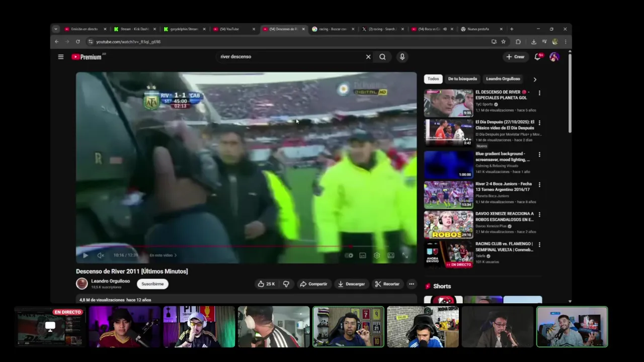Open the player settings gear
The image size is (644, 362).
(x=377, y=255)
